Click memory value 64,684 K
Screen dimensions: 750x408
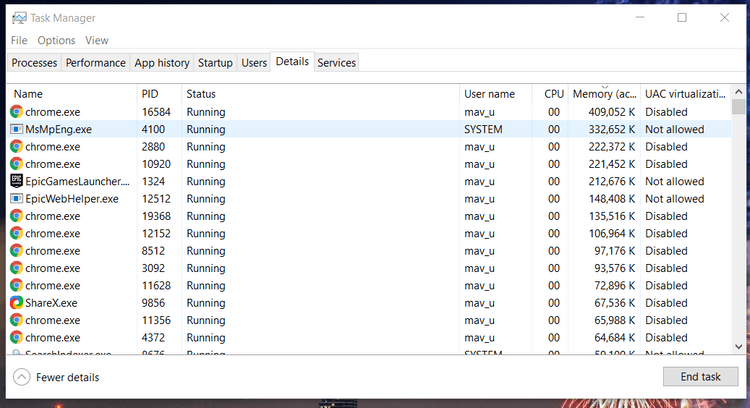615,338
